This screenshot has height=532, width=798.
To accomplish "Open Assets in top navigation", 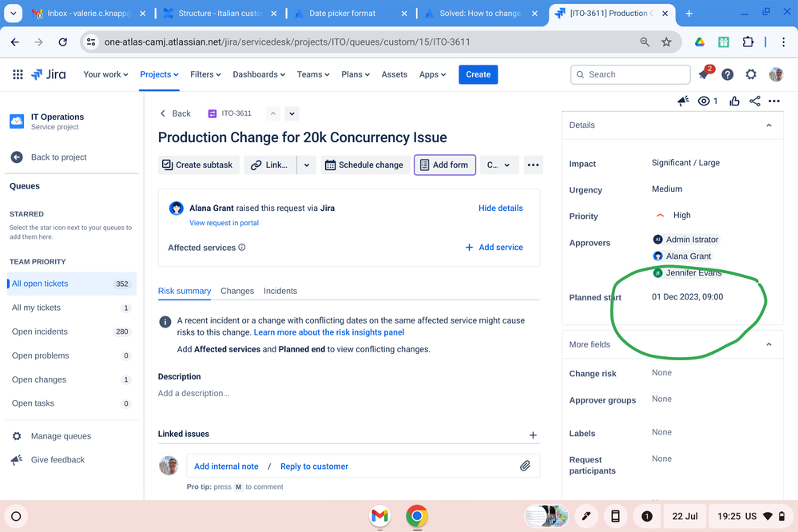I will pos(395,74).
